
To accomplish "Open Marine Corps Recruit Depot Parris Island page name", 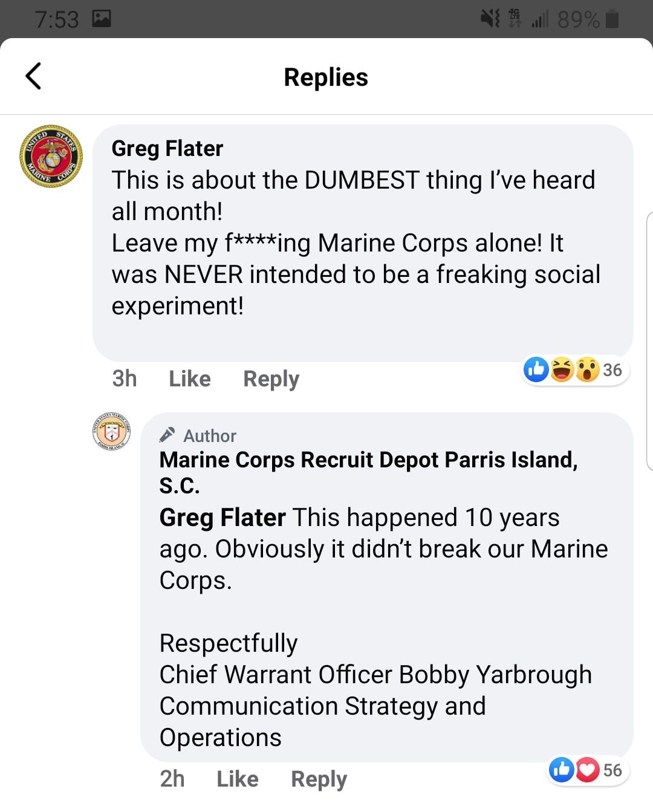I will [368, 472].
